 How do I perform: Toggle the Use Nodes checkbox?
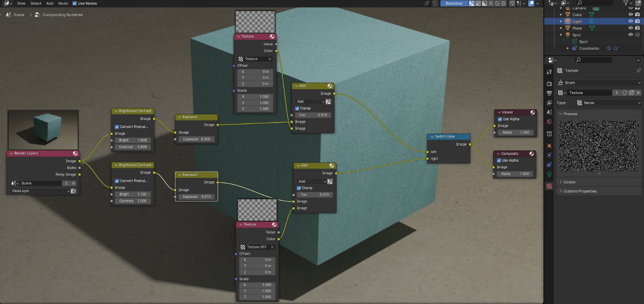74,4
